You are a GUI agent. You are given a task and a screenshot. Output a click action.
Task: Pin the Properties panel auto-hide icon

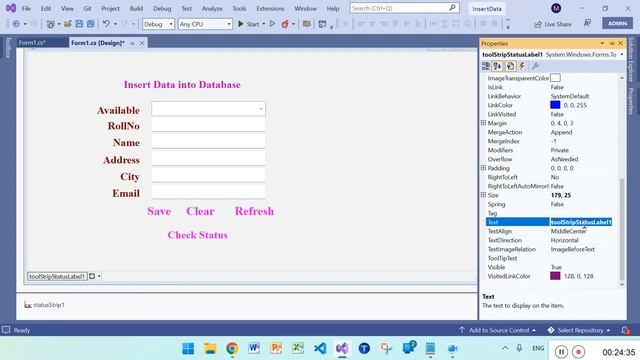(x=612, y=43)
